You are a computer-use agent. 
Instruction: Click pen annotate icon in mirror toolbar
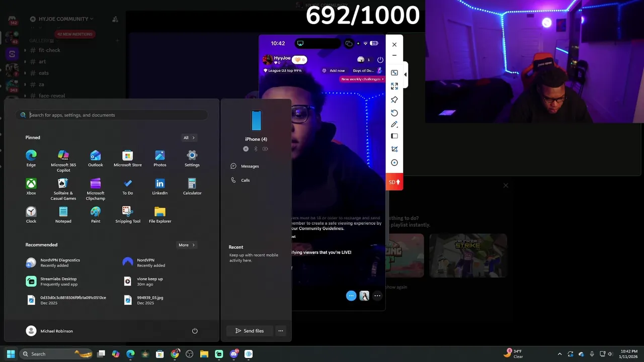point(394,125)
